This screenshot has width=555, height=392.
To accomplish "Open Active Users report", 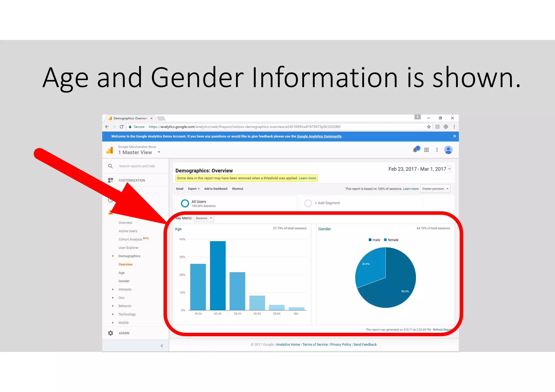I will [x=128, y=231].
